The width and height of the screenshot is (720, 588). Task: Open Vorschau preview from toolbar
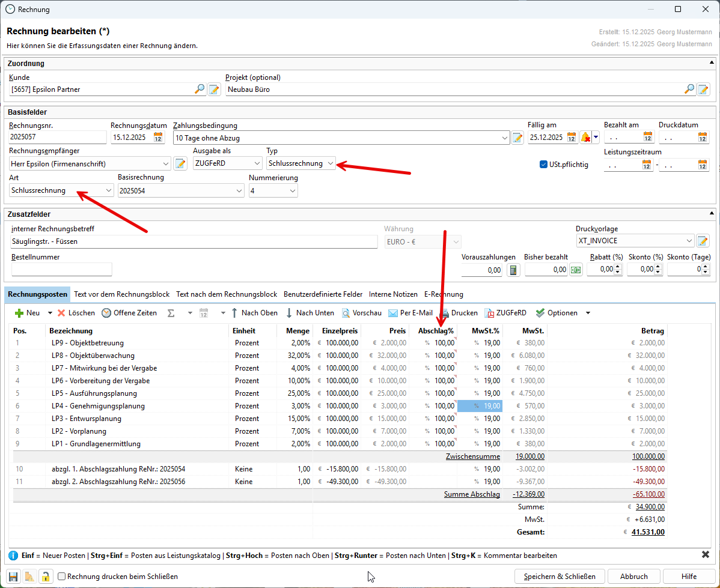362,313
